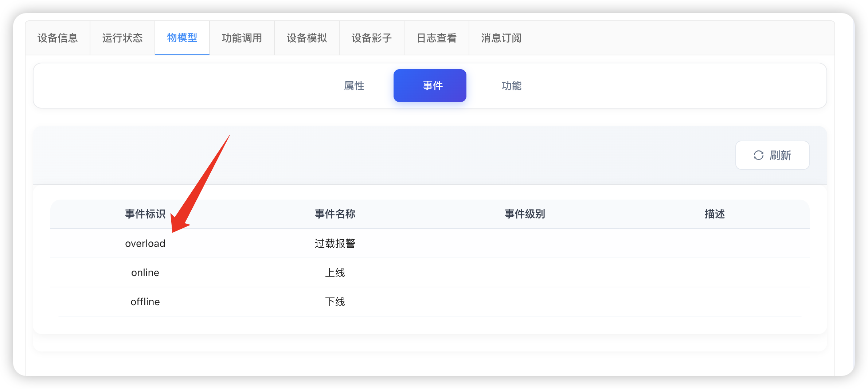Image resolution: width=868 pixels, height=389 pixels.
Task: Select the 物模型 tab
Action: [182, 38]
